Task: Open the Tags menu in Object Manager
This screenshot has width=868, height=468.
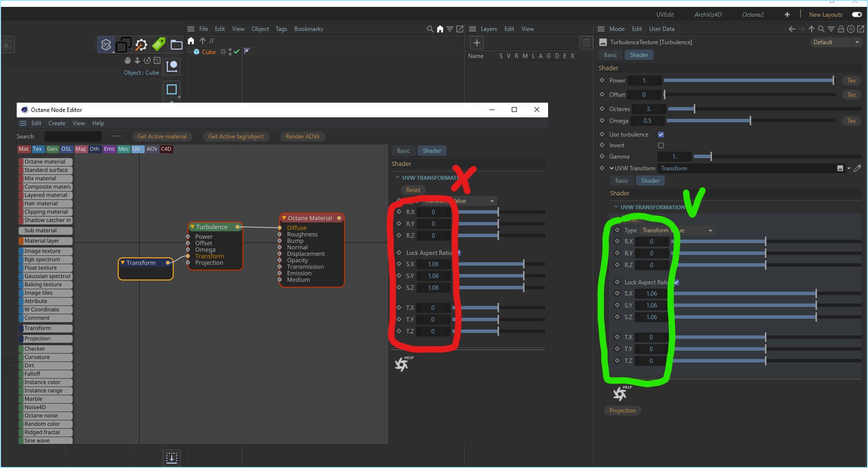Action: pyautogui.click(x=281, y=29)
